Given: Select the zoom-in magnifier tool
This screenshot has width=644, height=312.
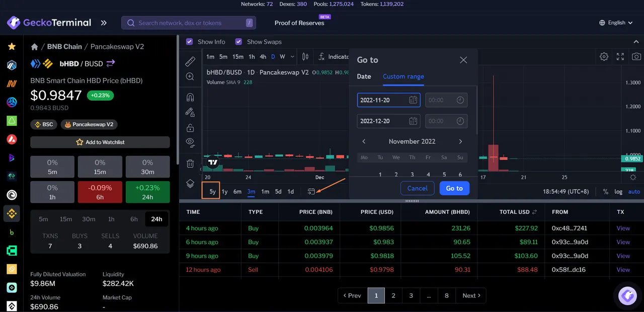Looking at the screenshot, I should pos(190,76).
